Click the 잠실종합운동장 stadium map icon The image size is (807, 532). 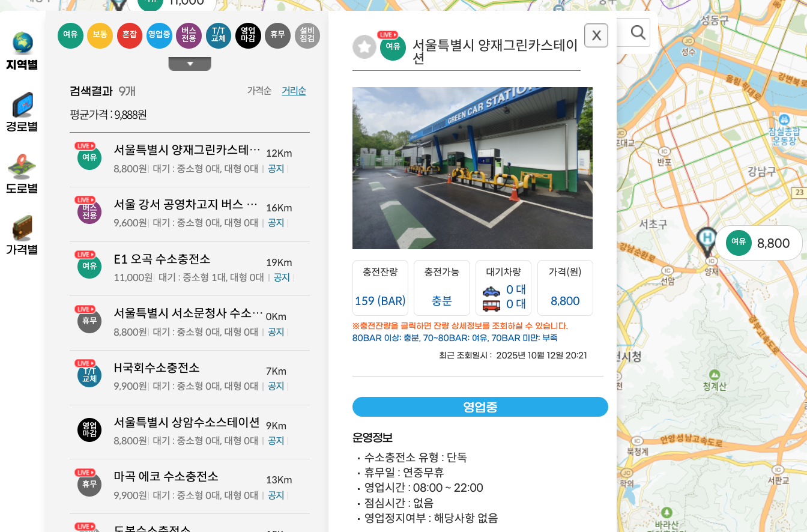click(784, 120)
